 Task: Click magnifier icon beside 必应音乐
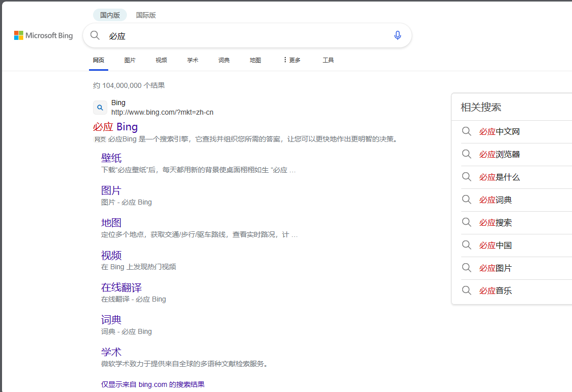pos(467,290)
